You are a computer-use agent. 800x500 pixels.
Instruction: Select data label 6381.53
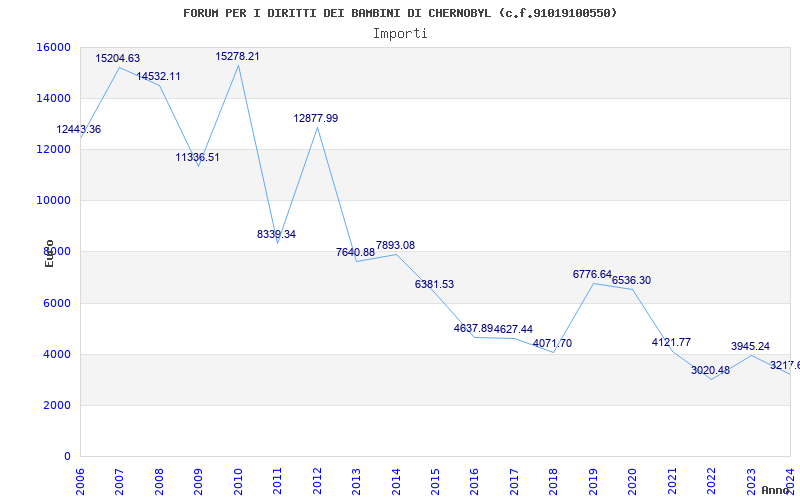(x=434, y=284)
